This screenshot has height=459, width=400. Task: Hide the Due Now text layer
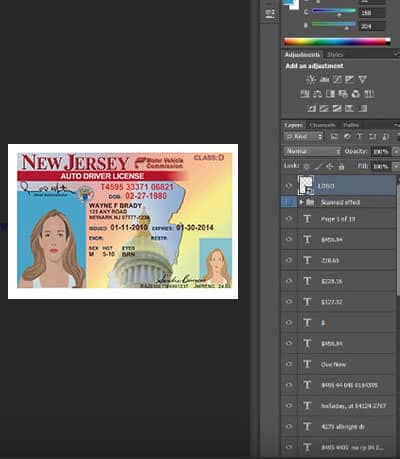[289, 364]
